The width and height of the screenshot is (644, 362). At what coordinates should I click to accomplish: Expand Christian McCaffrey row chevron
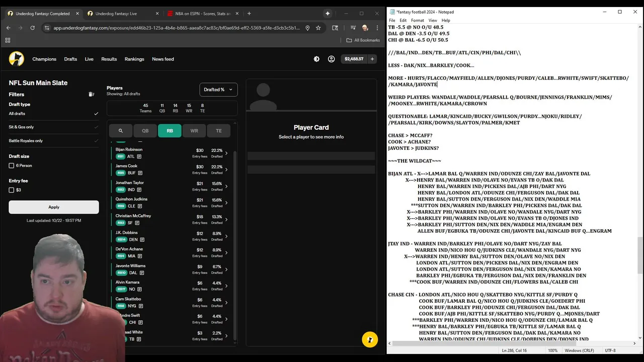[x=226, y=219]
